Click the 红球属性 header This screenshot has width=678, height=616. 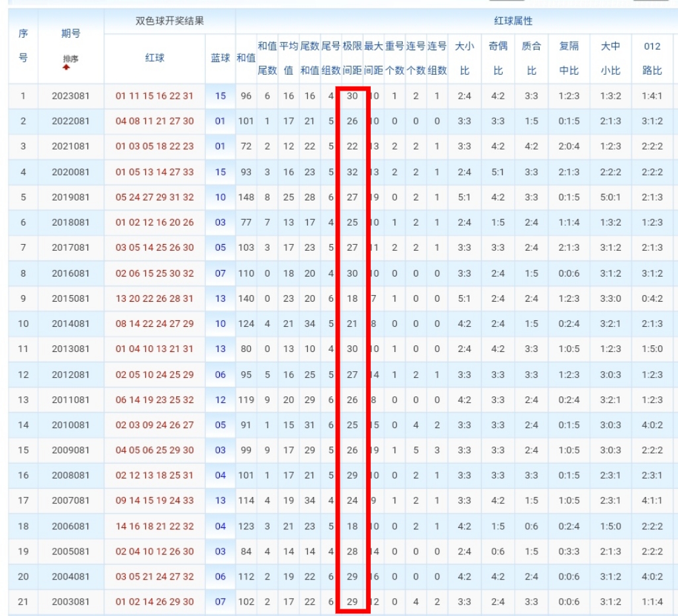tap(513, 21)
